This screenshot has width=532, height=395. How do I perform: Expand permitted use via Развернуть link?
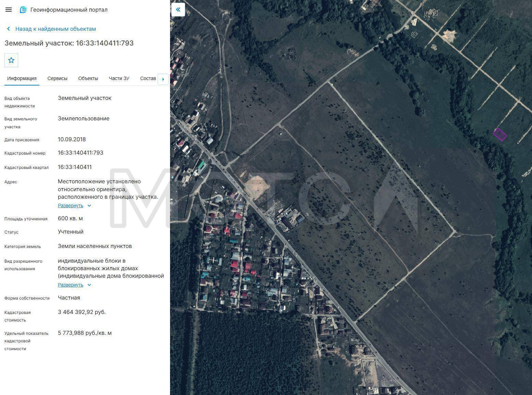click(70, 285)
